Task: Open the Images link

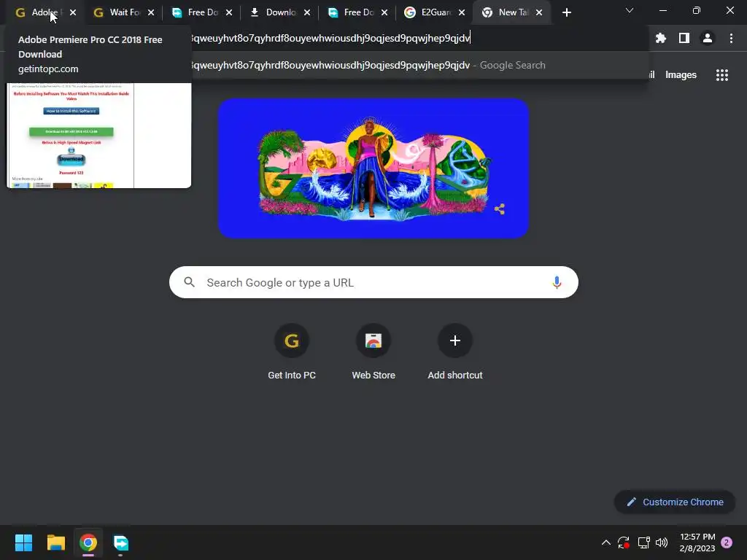Action: point(681,75)
